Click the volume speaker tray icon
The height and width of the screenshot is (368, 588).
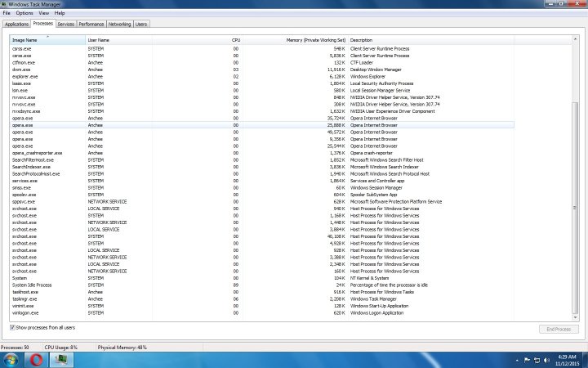(546, 360)
